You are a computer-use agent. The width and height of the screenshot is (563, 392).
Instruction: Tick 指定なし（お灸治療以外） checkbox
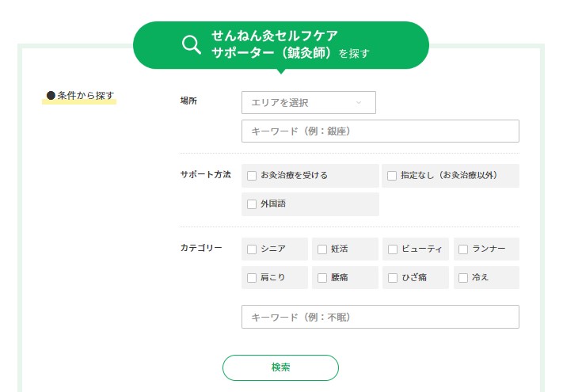392,176
